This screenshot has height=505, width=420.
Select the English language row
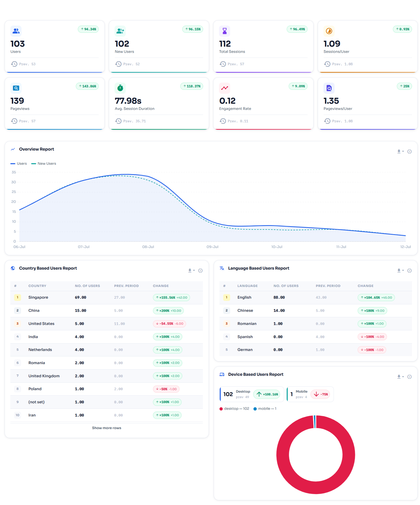click(316, 297)
